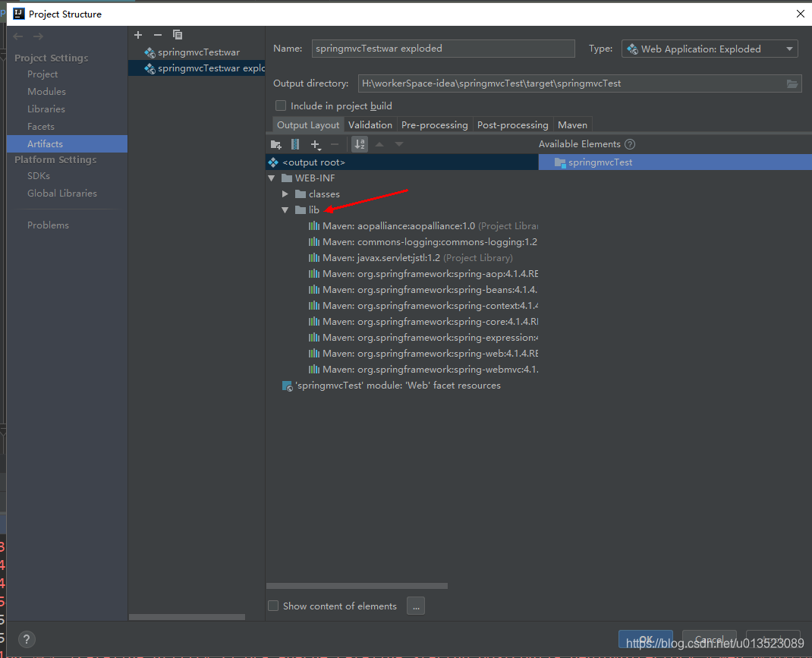This screenshot has width=812, height=658.
Task: Toggle Include in project build checkbox
Action: 281,105
